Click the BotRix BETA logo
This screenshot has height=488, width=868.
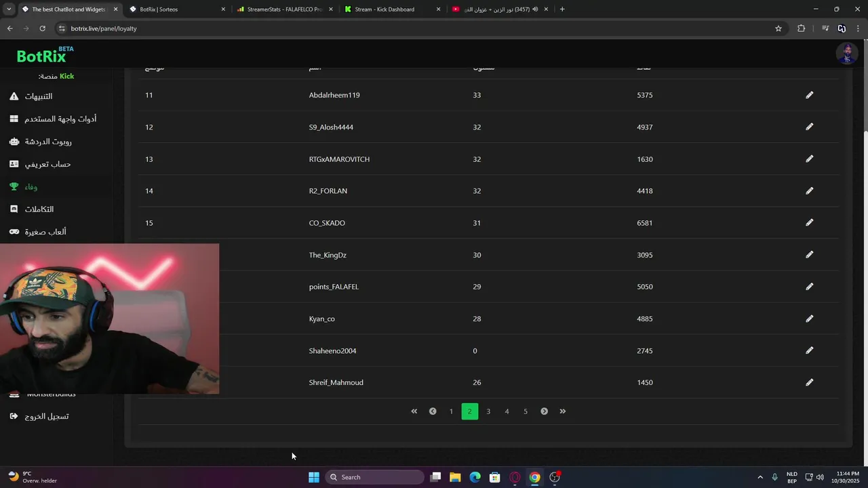tap(45, 55)
